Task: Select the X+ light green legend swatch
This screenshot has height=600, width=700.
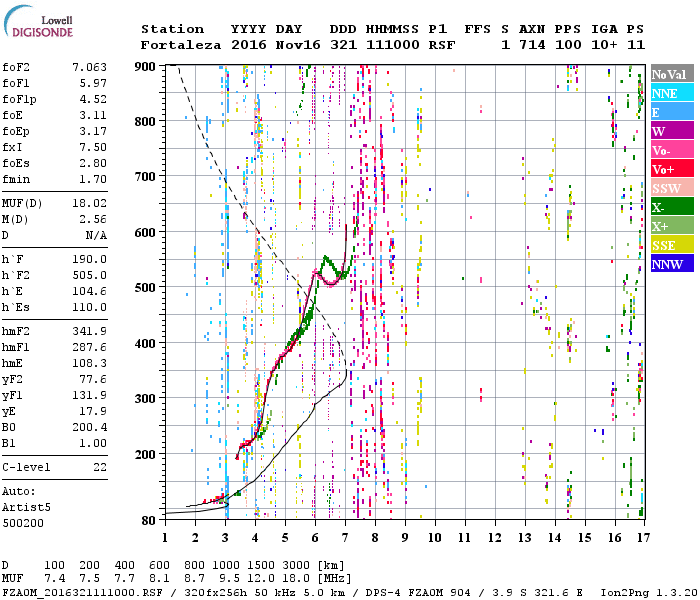Action: [x=672, y=226]
